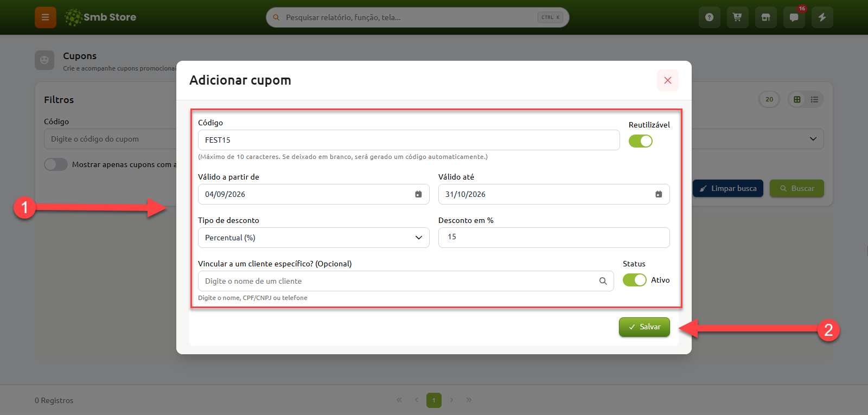The width and height of the screenshot is (868, 415).
Task: Focus the top search bar
Action: click(418, 17)
